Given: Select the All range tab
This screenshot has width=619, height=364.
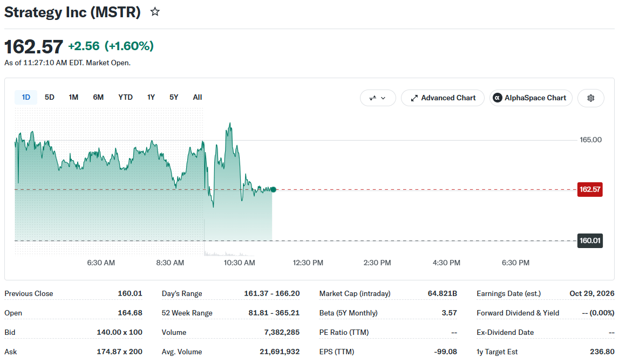Looking at the screenshot, I should click(198, 98).
